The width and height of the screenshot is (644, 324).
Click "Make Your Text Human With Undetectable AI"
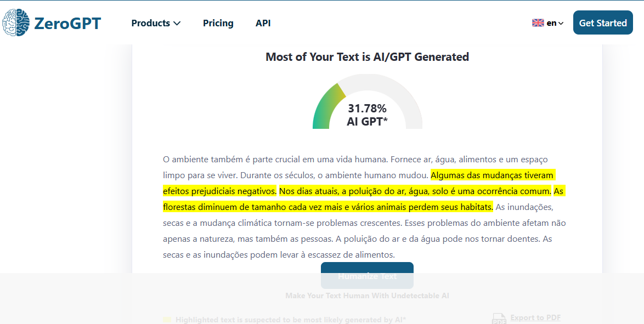[x=367, y=296]
